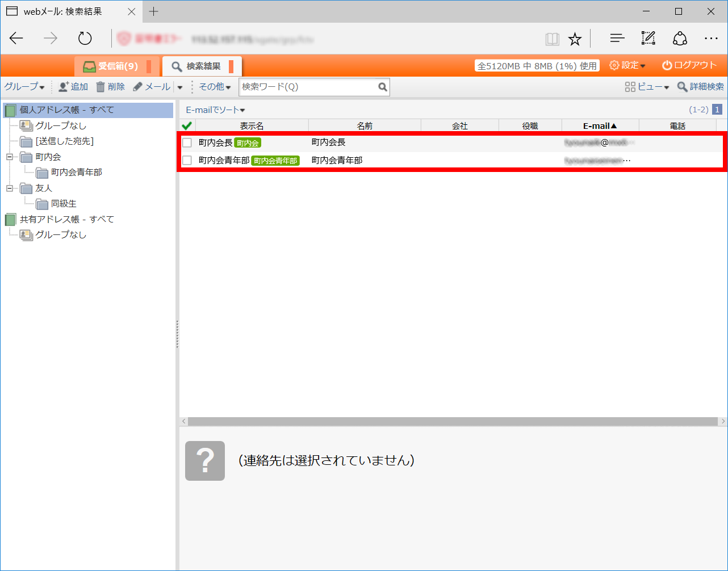Click the add contact icon
This screenshot has width=728, height=571.
(x=64, y=87)
